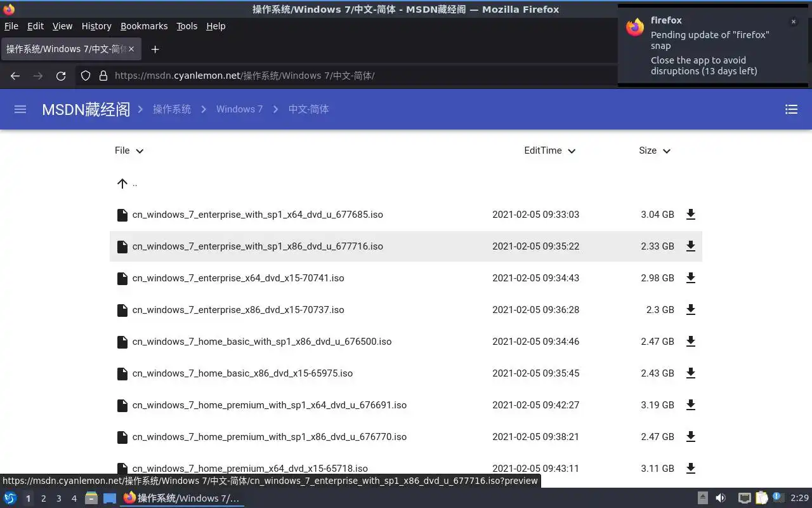Dismiss the firefox snap update notification

pos(793,22)
